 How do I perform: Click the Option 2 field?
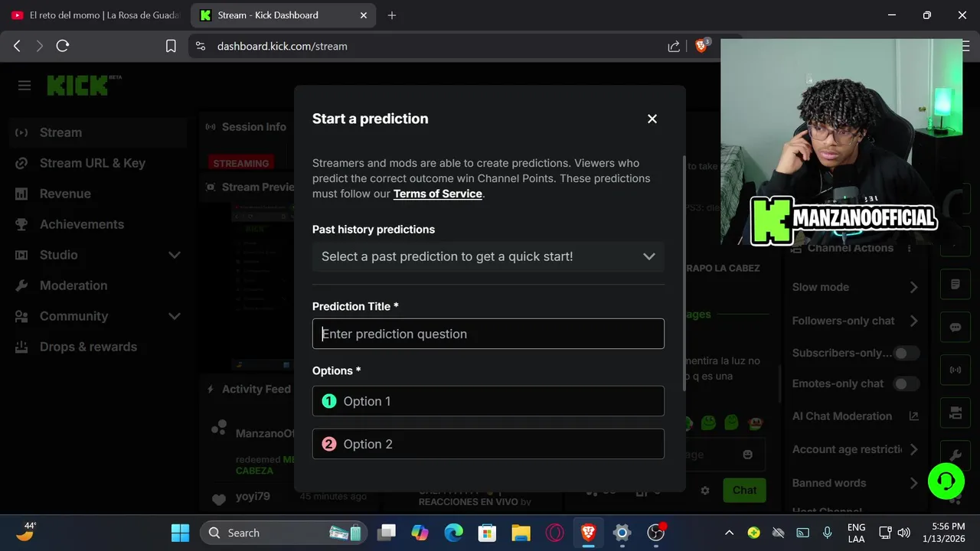488,444
